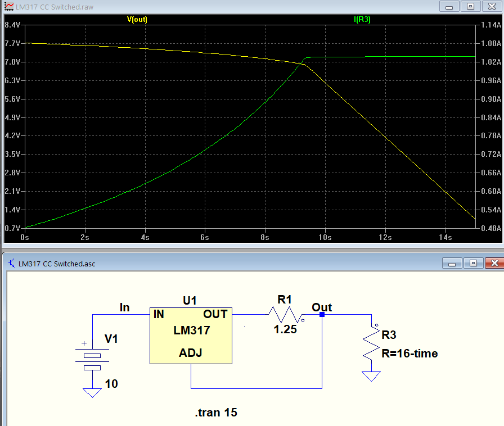Close the LM317 CC Switched.asc schematic window

(494, 264)
